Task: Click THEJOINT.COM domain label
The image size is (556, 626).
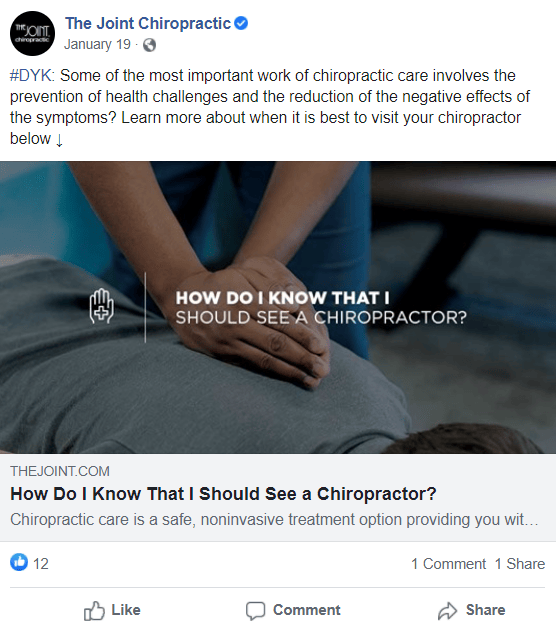Action: pos(60,471)
